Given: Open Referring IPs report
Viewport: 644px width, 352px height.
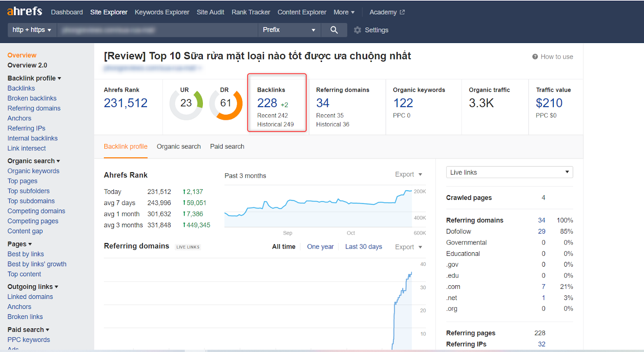Looking at the screenshot, I should [x=26, y=128].
